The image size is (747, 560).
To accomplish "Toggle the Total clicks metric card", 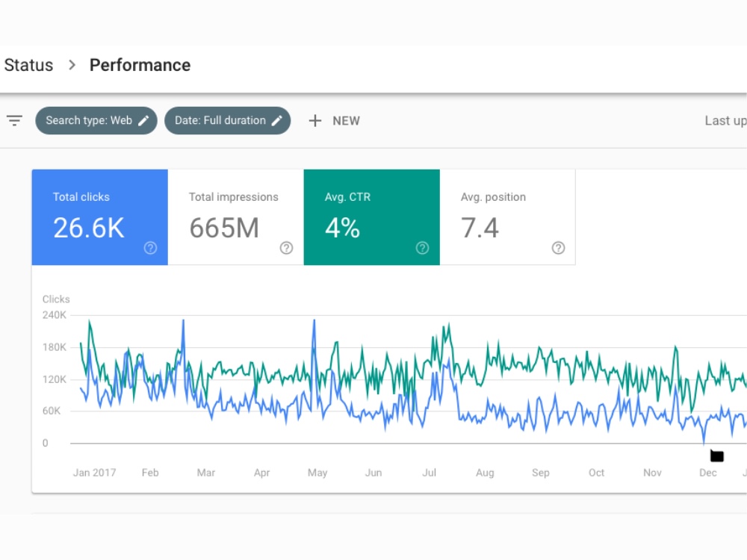I will coord(99,217).
